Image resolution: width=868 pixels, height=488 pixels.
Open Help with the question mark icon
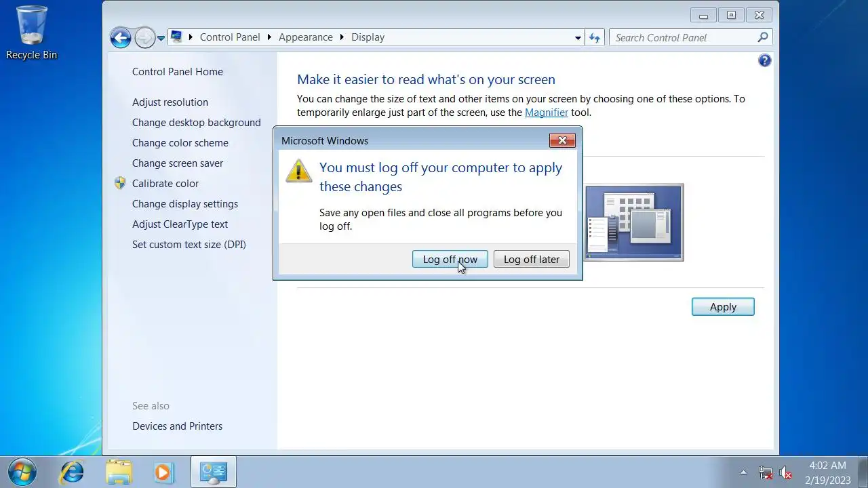point(765,60)
